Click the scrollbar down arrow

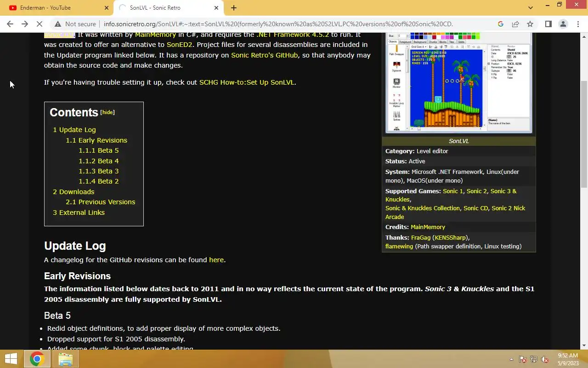[x=584, y=345]
